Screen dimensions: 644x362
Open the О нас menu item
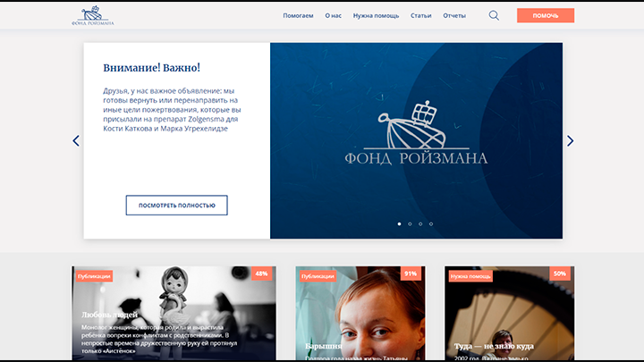coord(333,15)
